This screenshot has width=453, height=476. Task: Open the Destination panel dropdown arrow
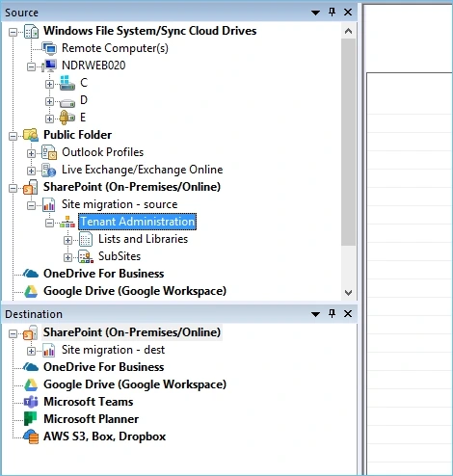coord(316,314)
